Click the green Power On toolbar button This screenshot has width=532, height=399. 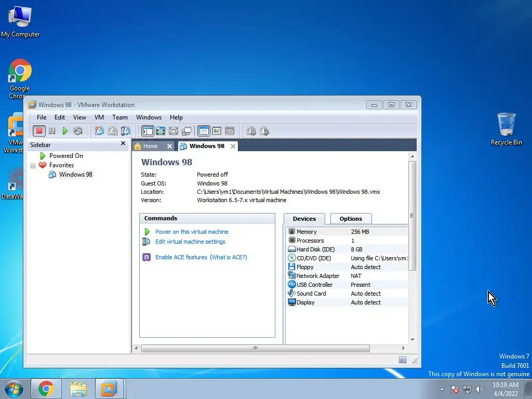[x=65, y=131]
